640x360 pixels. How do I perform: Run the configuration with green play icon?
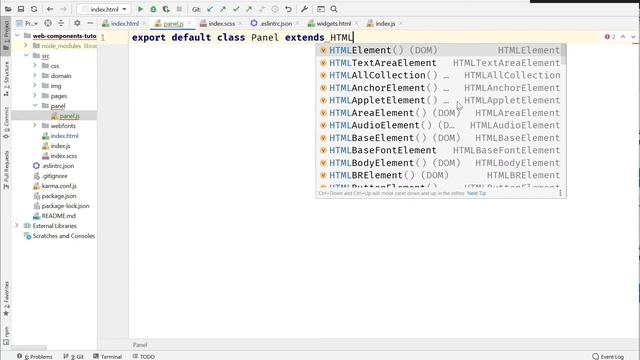pos(140,9)
